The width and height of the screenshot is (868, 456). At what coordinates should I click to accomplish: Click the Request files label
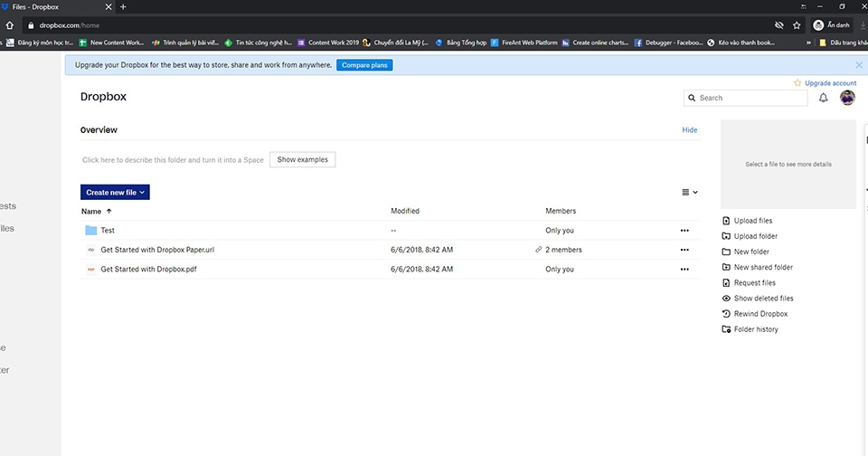[x=754, y=282]
